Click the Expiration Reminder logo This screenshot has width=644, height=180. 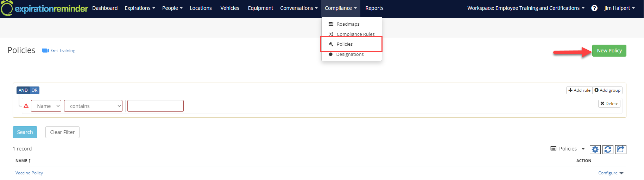44,8
